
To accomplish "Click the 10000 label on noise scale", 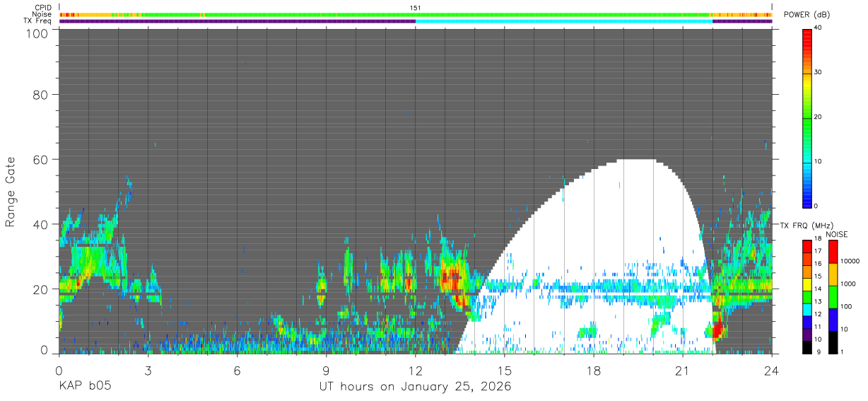I will point(850,261).
